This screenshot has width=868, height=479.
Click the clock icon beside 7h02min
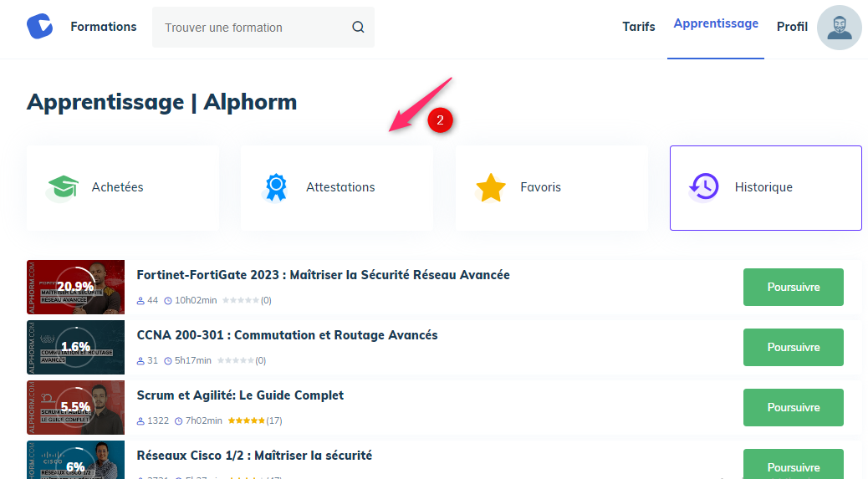pyautogui.click(x=178, y=421)
